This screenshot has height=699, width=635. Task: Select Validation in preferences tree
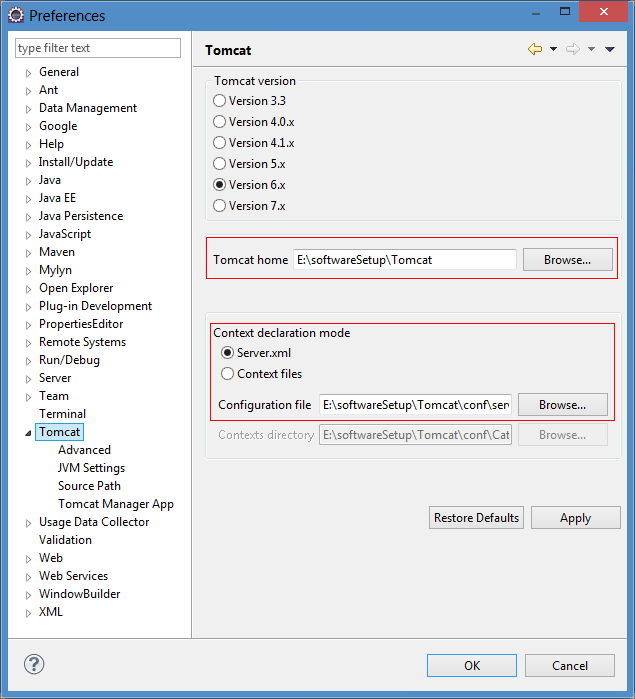65,540
